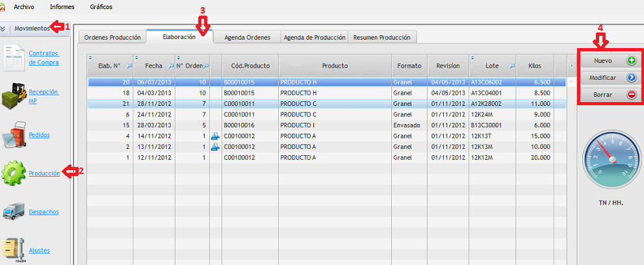
Task: Click the flask icon in Elab. N° 4 row
Action: pyautogui.click(x=216, y=136)
